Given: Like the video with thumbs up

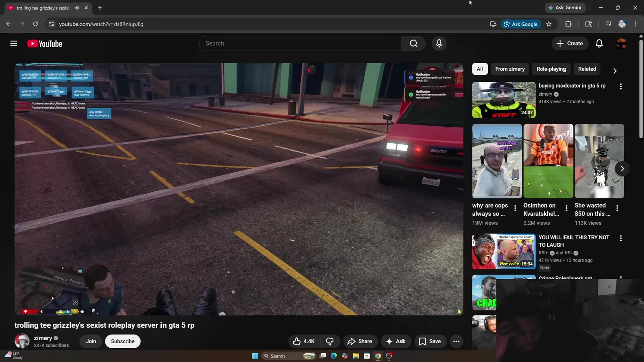Looking at the screenshot, I should pos(304,341).
